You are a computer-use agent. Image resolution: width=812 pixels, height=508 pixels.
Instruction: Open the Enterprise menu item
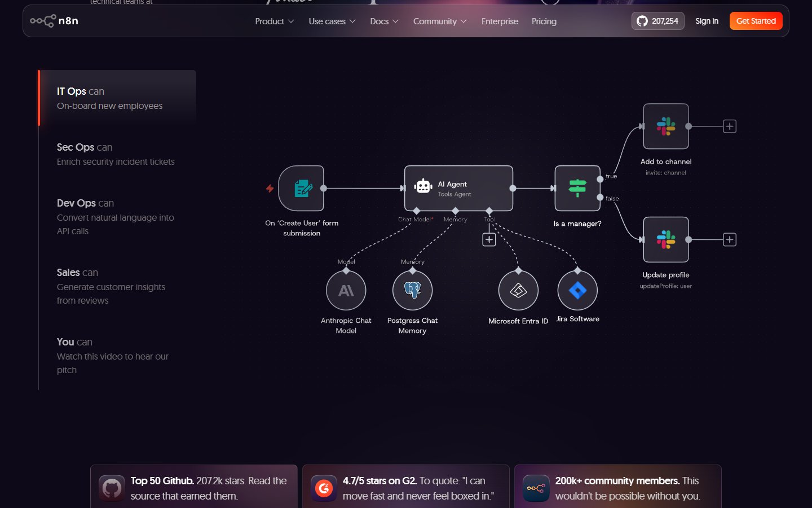[500, 21]
